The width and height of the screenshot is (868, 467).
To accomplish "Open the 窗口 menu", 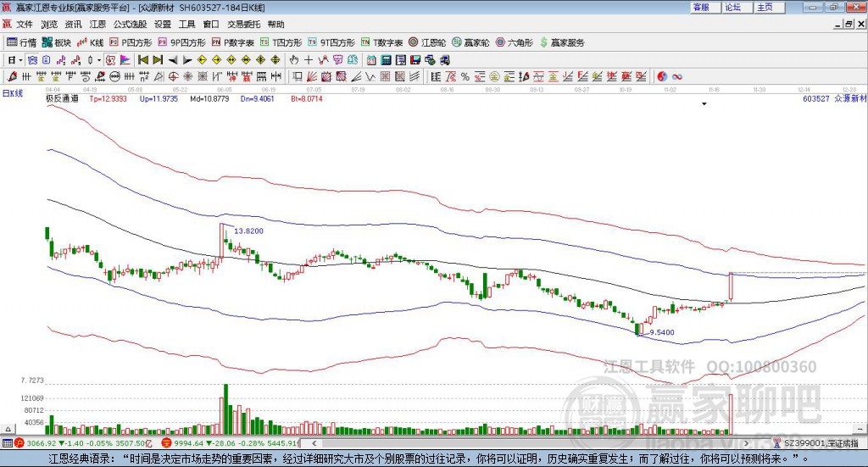I will coord(211,25).
